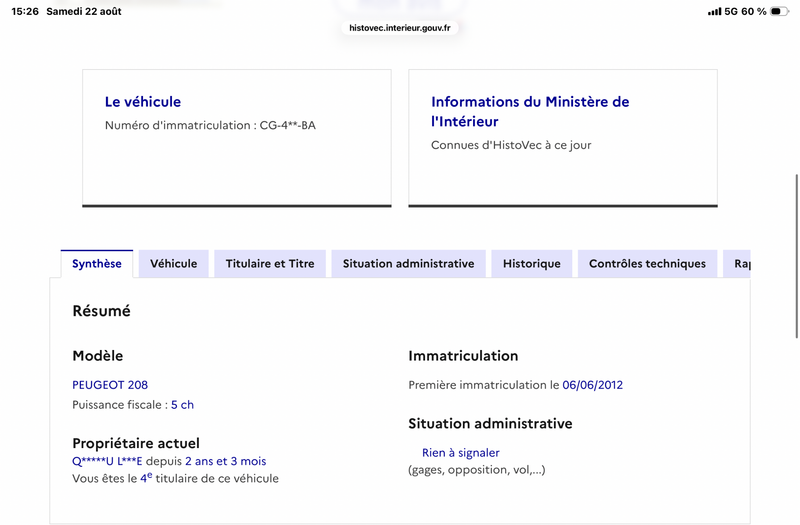Select the Synthèse tab
This screenshot has width=800, height=525.
pyautogui.click(x=96, y=264)
